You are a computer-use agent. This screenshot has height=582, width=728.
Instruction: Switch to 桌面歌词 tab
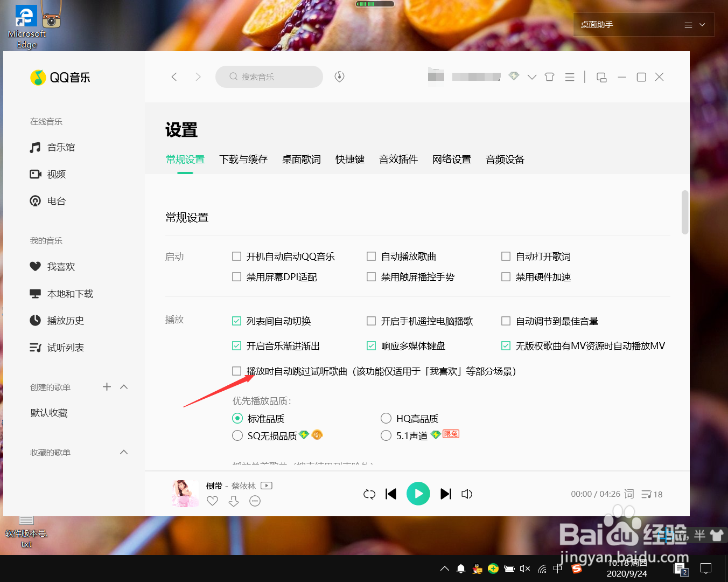(302, 160)
